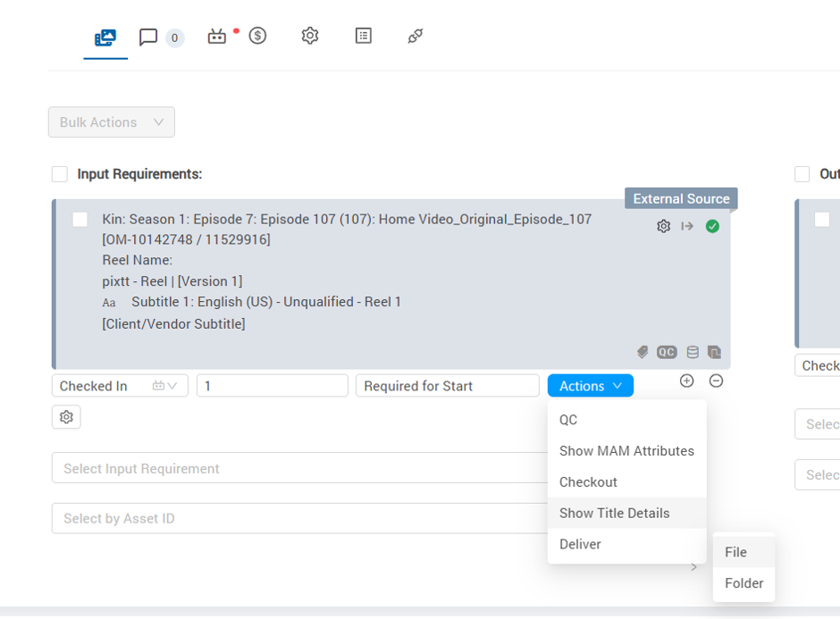Choose Show Title Details menu item
The width and height of the screenshot is (840, 619).
[x=626, y=513]
